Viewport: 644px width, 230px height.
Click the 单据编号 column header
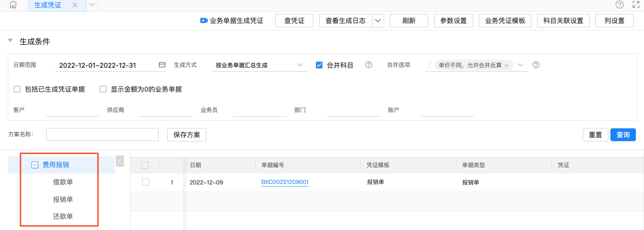pyautogui.click(x=273, y=165)
